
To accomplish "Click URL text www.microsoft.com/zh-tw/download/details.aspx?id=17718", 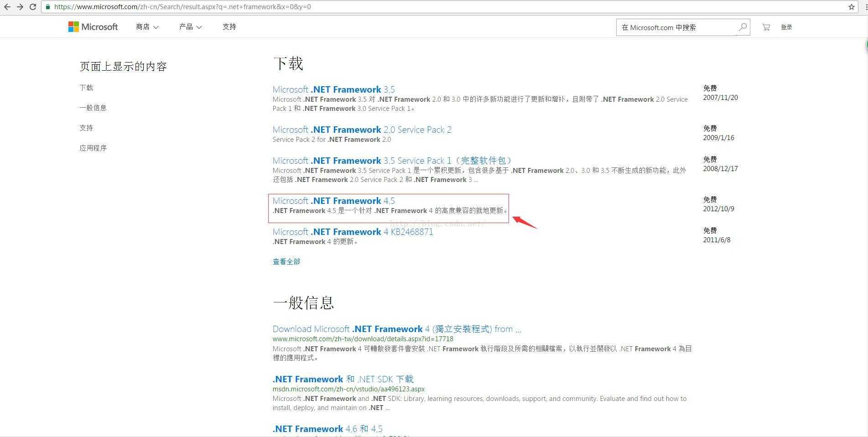I will click(x=363, y=339).
